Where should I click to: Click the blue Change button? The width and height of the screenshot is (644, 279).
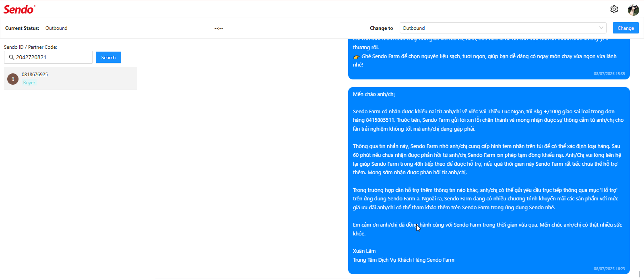coord(625,28)
